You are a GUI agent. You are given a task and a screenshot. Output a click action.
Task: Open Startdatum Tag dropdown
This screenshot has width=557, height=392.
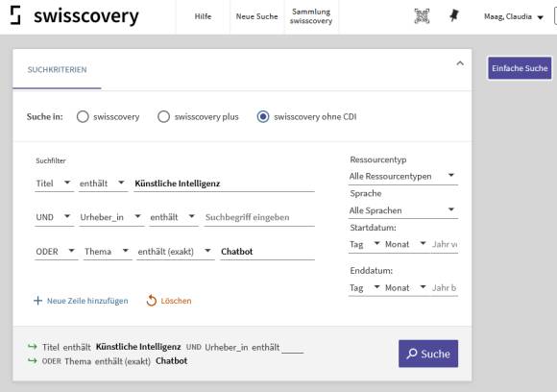point(365,244)
